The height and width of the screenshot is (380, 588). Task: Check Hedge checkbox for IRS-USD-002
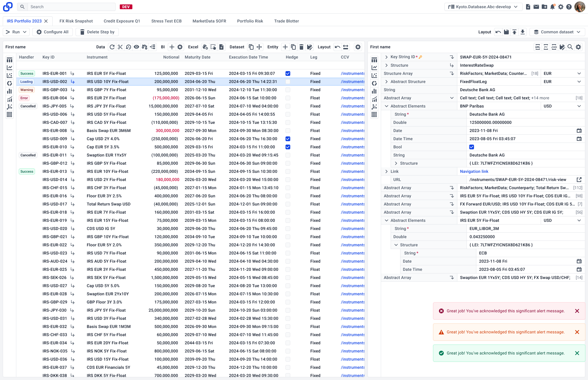click(288, 82)
